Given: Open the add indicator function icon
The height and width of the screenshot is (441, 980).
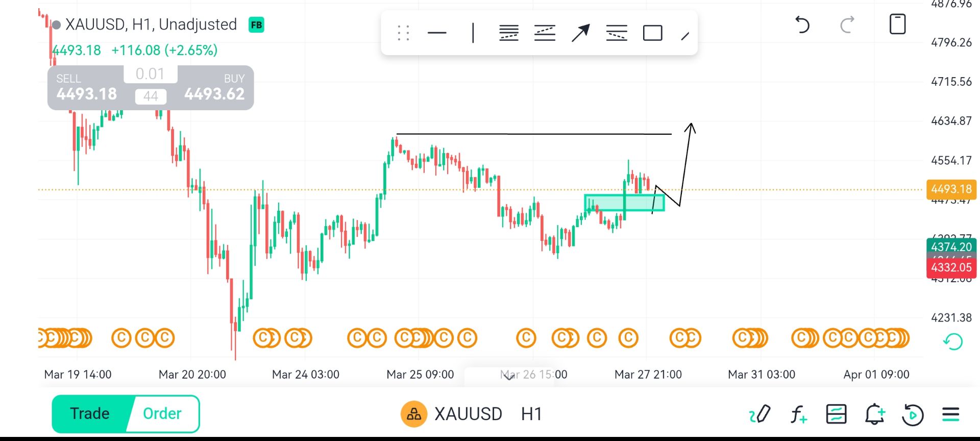Looking at the screenshot, I should tap(799, 414).
